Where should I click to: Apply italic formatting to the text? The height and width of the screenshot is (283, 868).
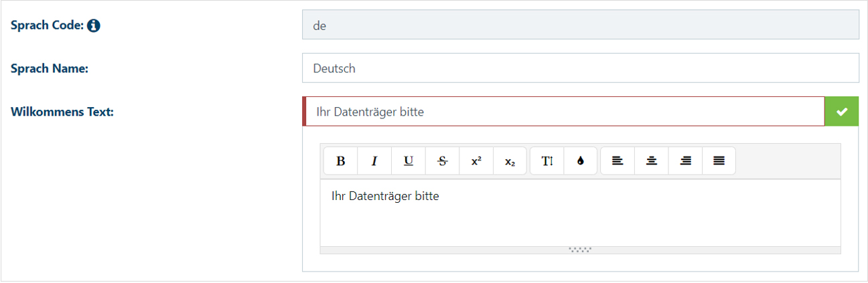(x=374, y=161)
